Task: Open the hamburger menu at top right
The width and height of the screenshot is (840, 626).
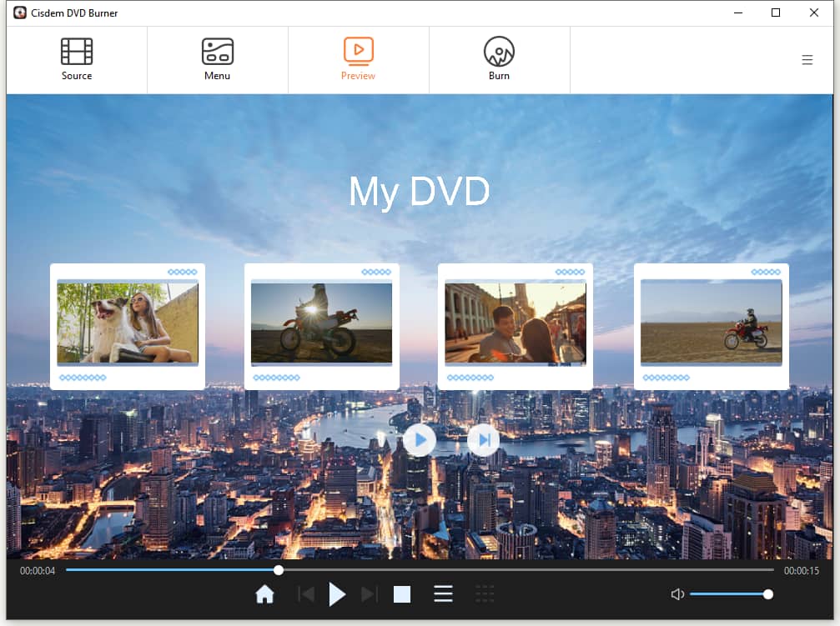Action: click(807, 59)
